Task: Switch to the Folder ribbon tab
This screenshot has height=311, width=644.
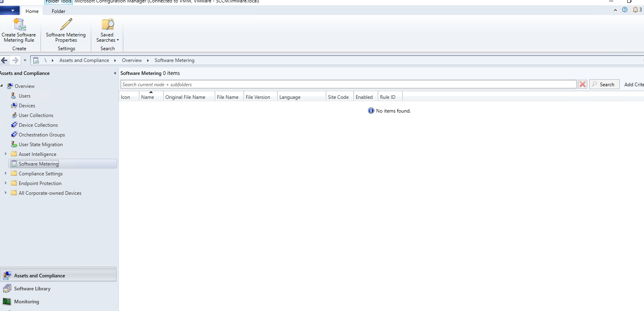Action: coord(58,11)
